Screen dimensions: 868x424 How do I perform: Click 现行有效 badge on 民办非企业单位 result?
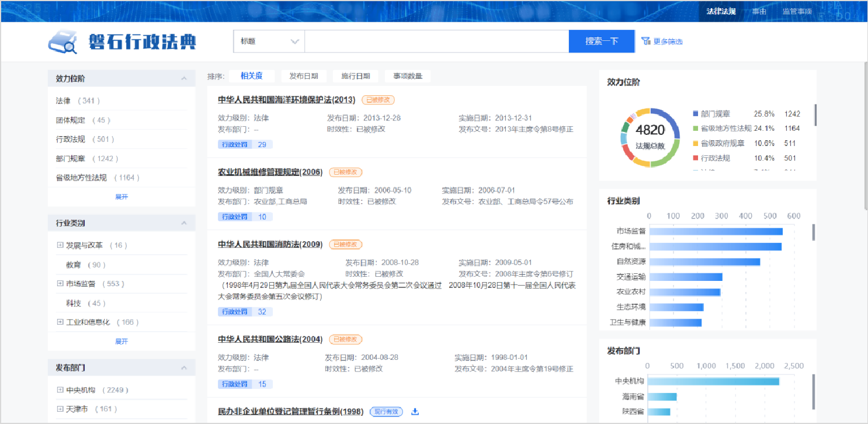click(x=387, y=412)
